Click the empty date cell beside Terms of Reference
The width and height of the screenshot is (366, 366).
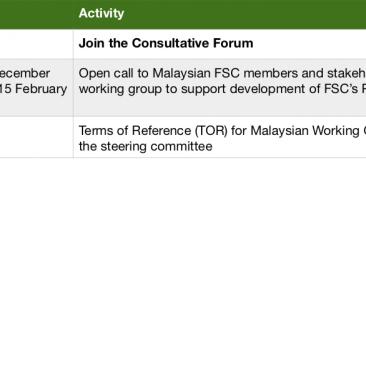pos(37,137)
